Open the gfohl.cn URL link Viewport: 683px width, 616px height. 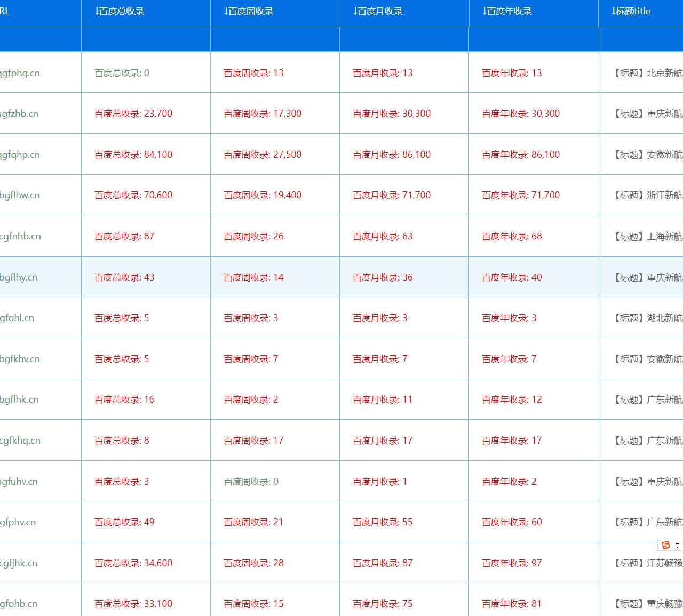[x=17, y=318]
